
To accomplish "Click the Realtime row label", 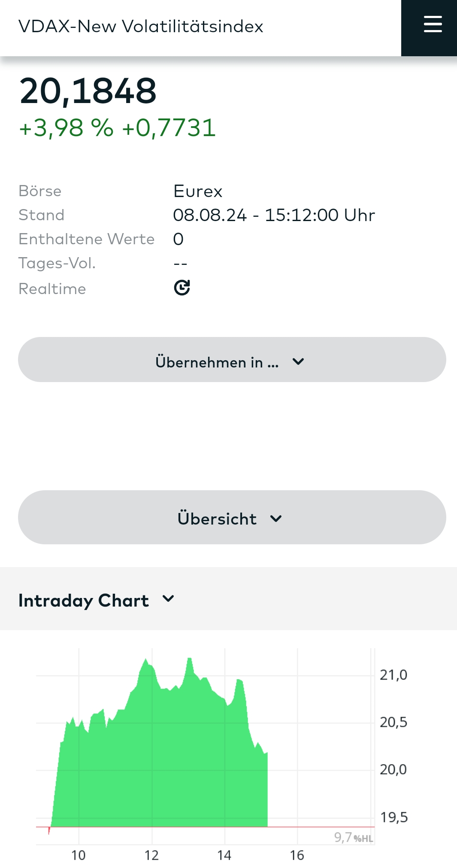I will (52, 289).
